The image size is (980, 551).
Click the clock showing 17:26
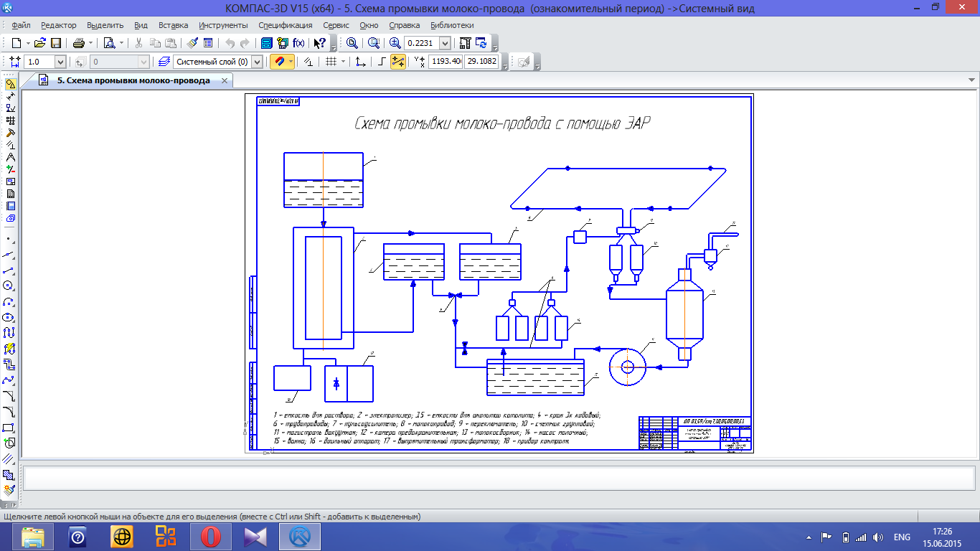click(942, 532)
